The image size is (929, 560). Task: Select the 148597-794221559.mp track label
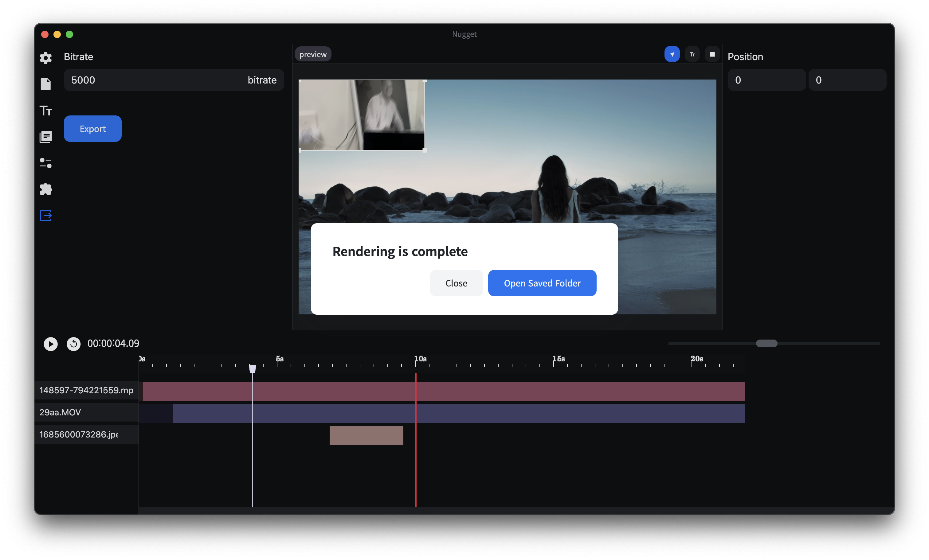coord(86,390)
